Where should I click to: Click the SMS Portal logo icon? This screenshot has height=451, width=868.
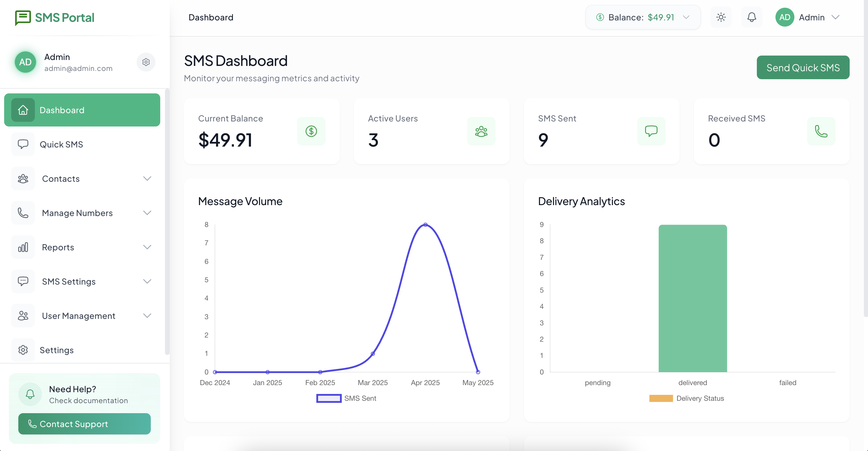tap(22, 17)
